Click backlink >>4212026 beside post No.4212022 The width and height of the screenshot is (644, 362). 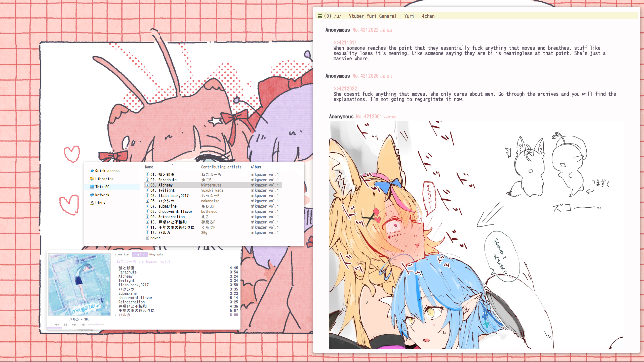click(386, 31)
